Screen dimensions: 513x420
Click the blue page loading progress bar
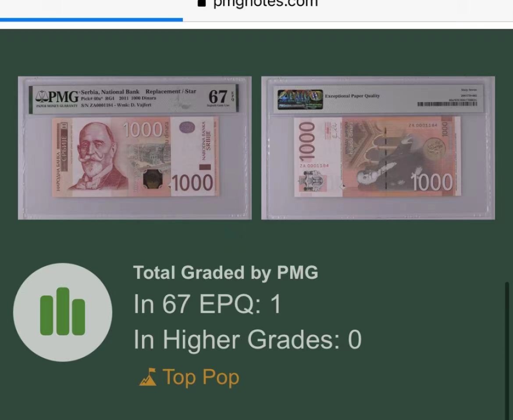tap(91, 20)
